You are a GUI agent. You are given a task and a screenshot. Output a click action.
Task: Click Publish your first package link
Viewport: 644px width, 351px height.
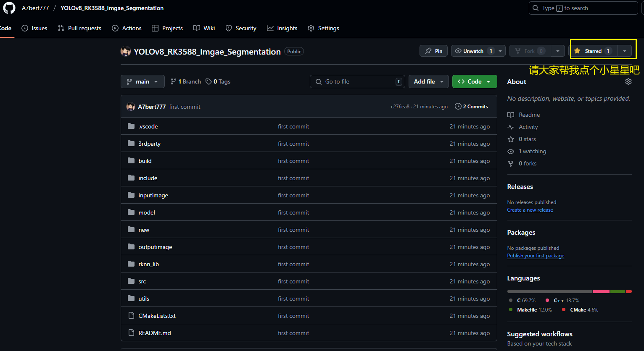pos(536,256)
